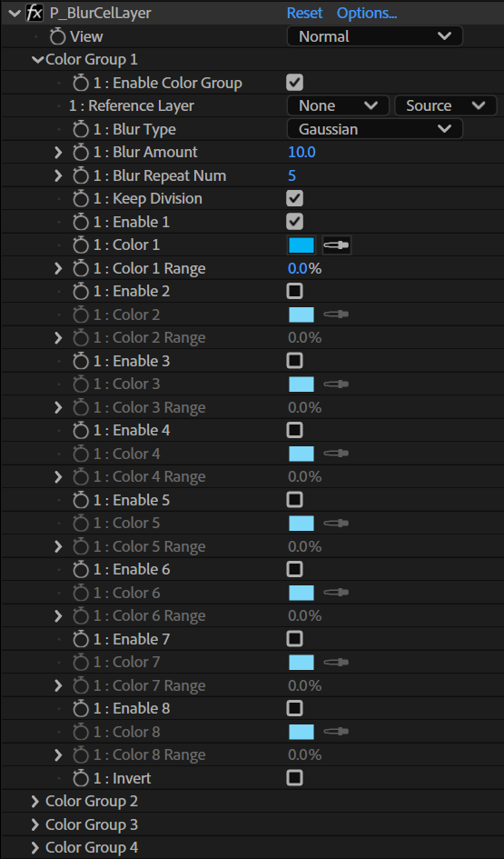Viewport: 504px width, 859px height.
Task: Click the Color 1 blue swatch
Action: pos(301,245)
